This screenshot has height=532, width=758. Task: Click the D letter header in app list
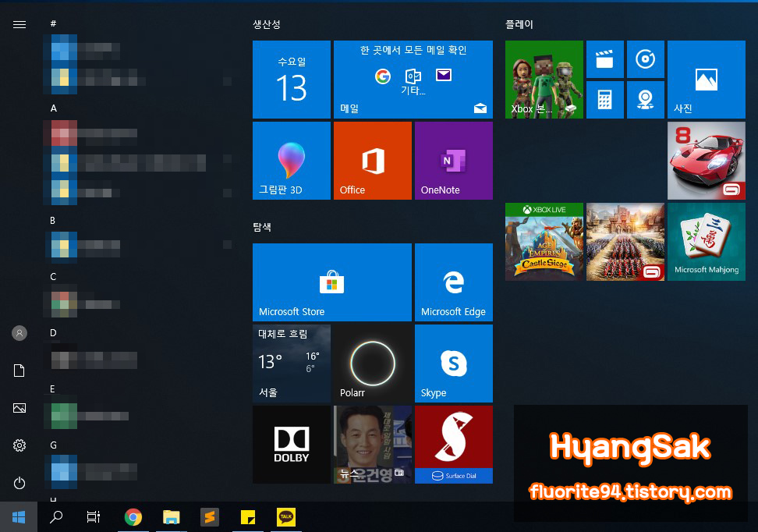coord(53,333)
